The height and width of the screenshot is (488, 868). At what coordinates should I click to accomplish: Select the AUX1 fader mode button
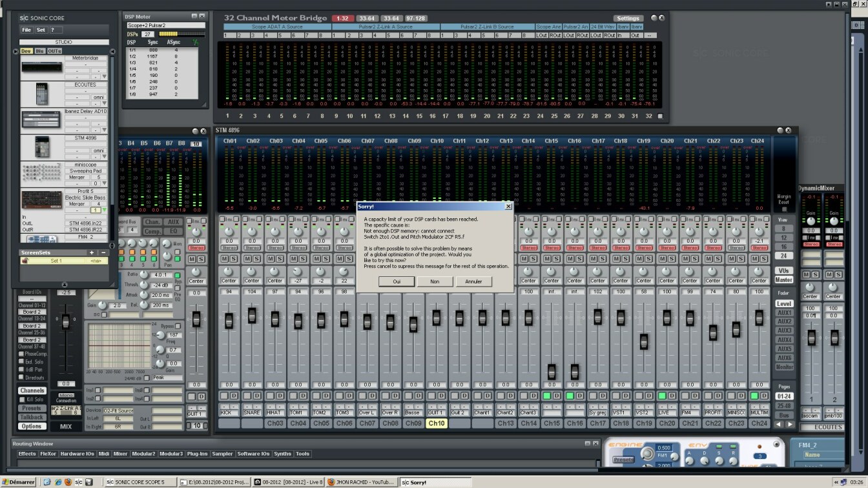(x=784, y=313)
